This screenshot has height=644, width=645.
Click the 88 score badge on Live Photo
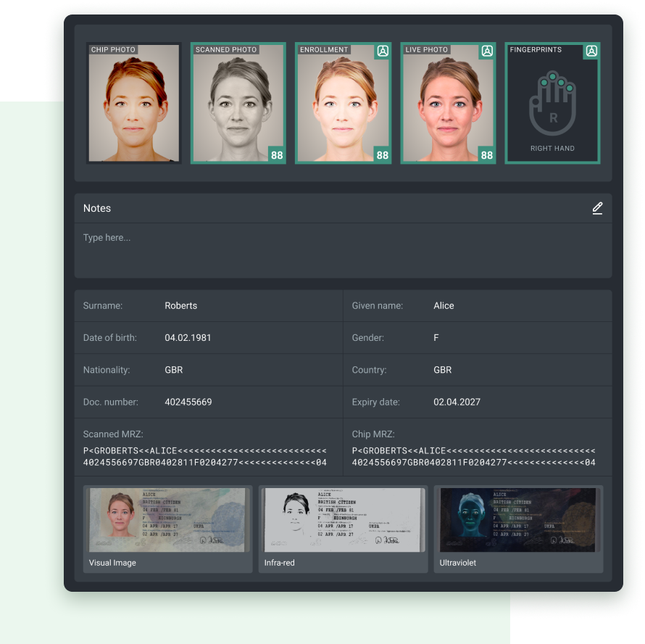pos(487,155)
